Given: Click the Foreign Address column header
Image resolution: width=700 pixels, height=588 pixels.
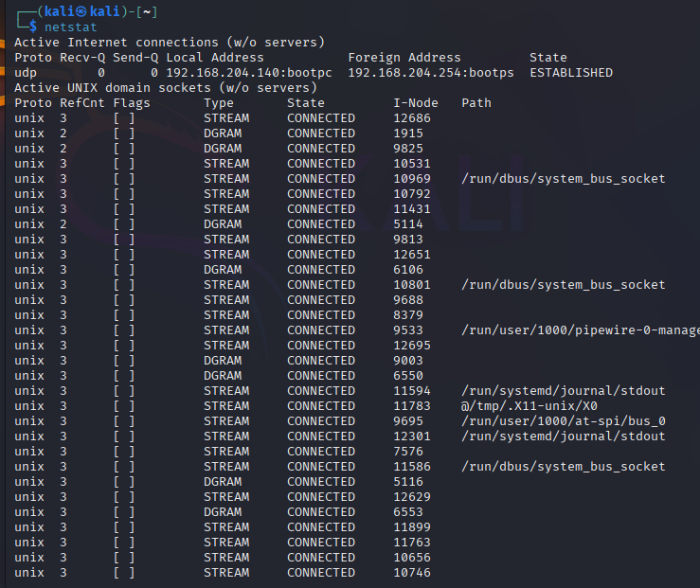Looking at the screenshot, I should [x=404, y=58].
